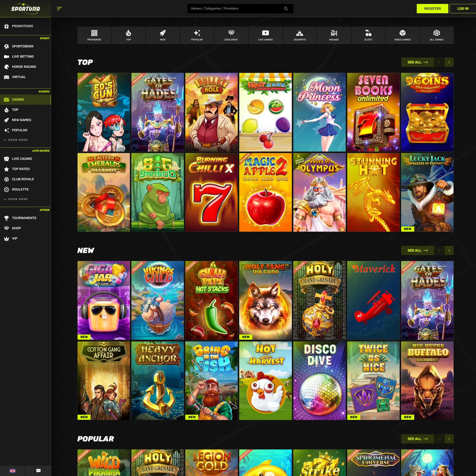The image size is (476, 476).
Task: Open 9 Coins game thumbnail
Action: tap(427, 112)
